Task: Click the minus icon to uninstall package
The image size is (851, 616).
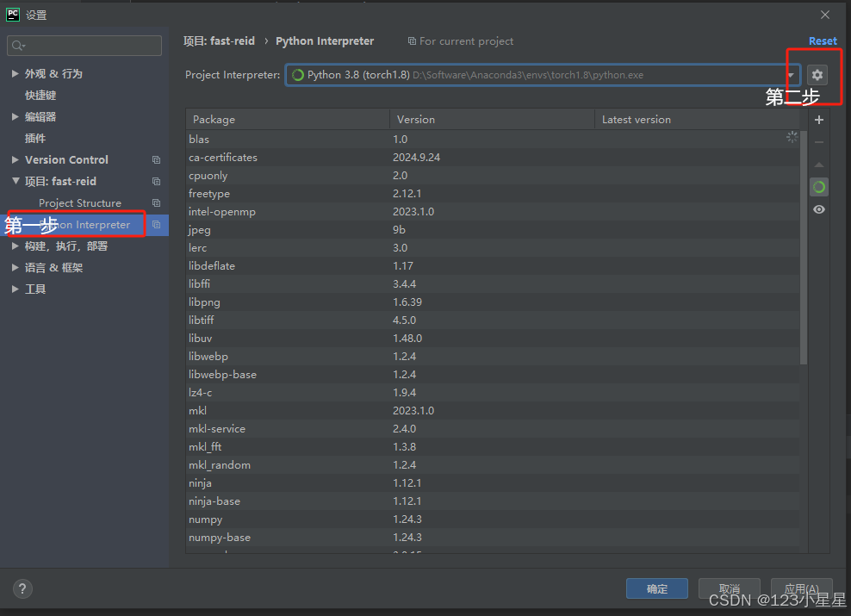Action: click(819, 142)
